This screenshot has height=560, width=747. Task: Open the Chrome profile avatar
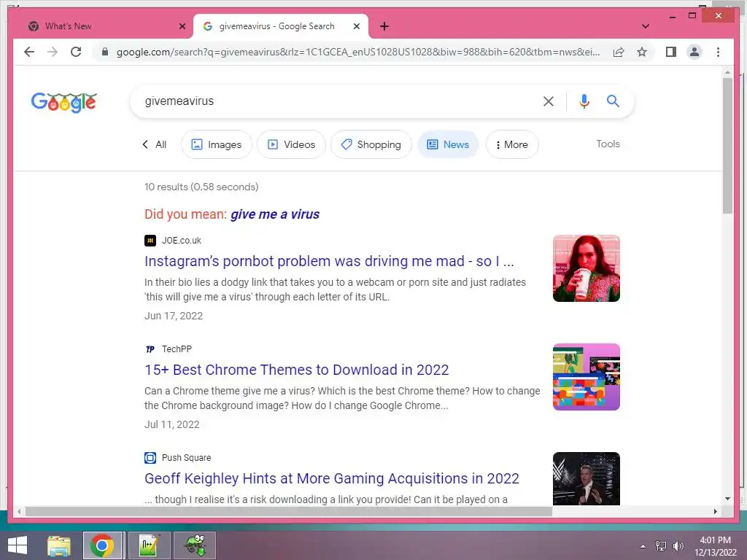(x=694, y=52)
